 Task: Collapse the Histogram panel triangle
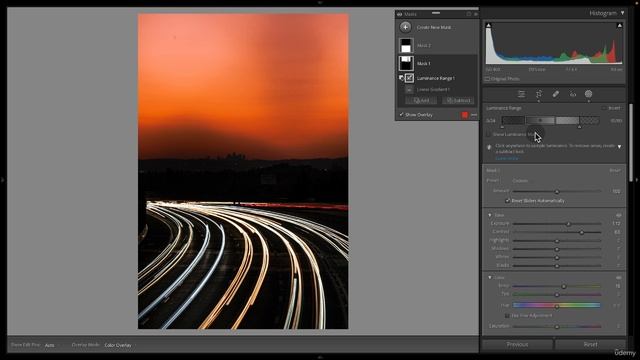(x=622, y=13)
